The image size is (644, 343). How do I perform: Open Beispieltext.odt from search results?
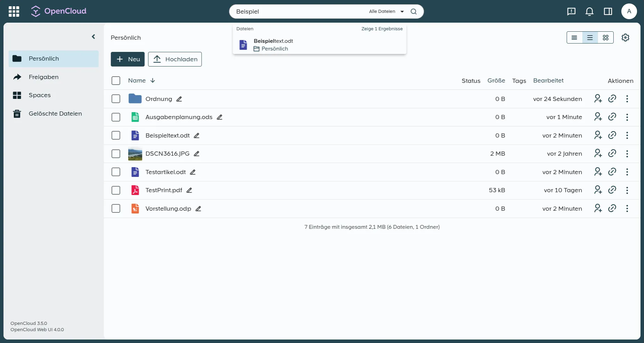click(273, 45)
